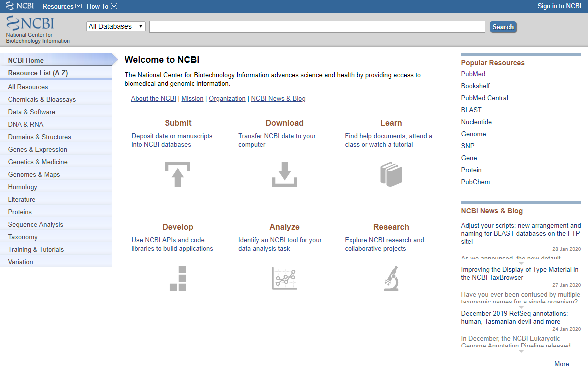The image size is (588, 374).
Task: Follow the Mission link
Action: (192, 98)
